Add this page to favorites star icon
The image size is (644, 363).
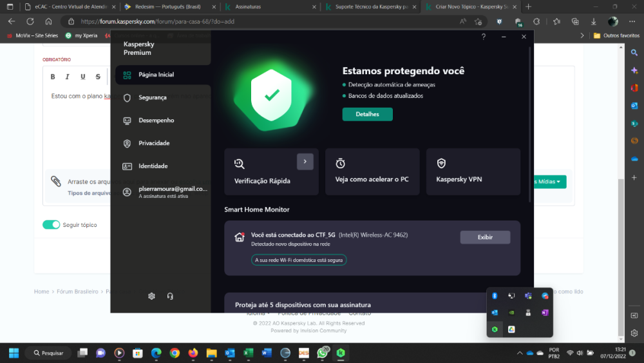point(478,21)
